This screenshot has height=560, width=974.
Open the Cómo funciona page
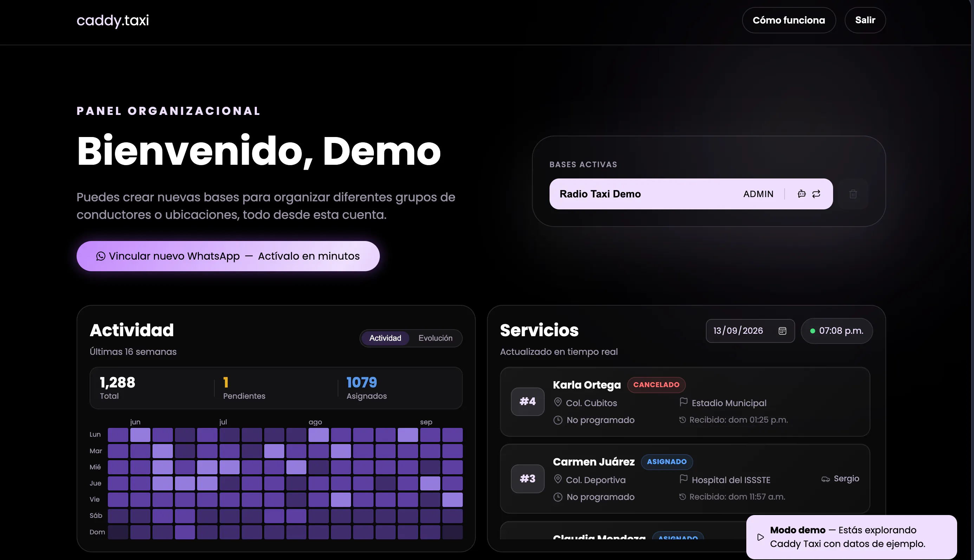click(788, 20)
